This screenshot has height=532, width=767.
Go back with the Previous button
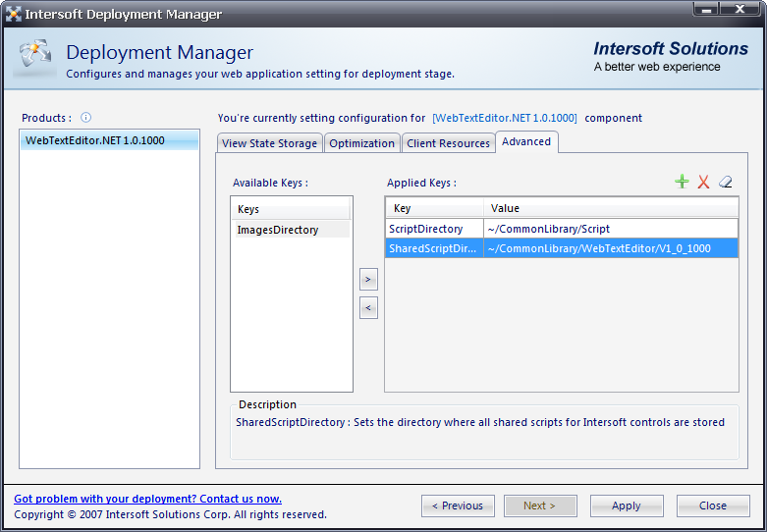click(x=458, y=505)
